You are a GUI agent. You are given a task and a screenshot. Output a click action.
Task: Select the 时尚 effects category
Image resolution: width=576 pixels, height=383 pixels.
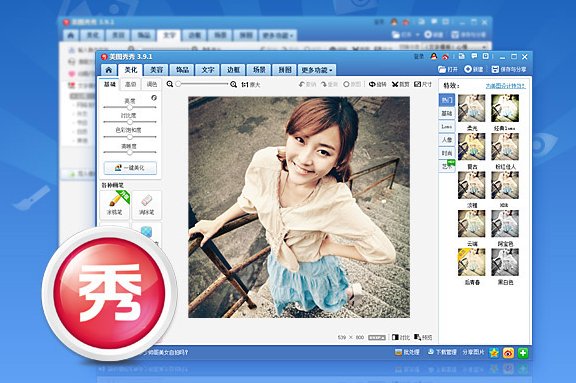pos(447,153)
